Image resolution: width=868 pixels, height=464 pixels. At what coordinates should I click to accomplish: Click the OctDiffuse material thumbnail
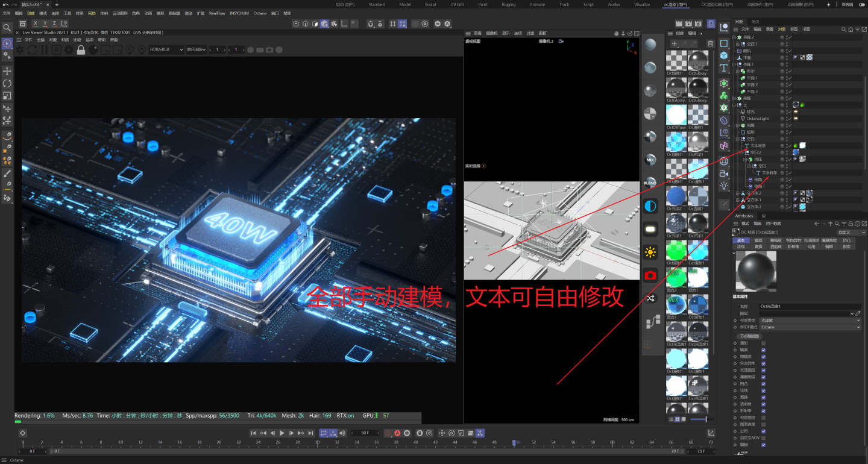[676, 113]
